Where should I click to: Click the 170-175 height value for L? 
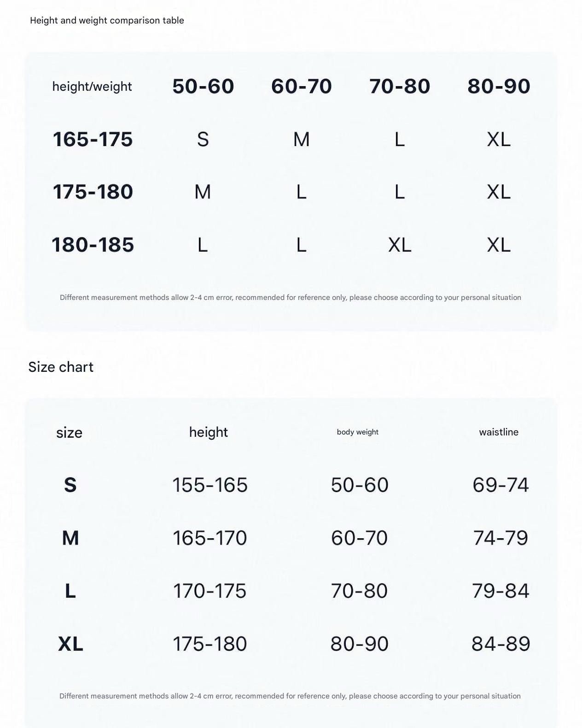[210, 591]
